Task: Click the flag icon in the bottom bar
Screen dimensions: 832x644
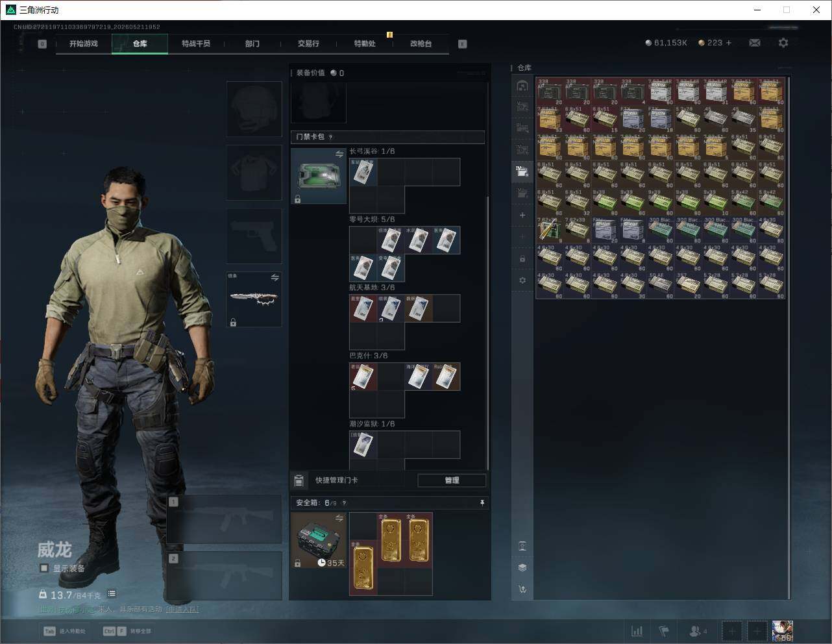Action: point(664,631)
